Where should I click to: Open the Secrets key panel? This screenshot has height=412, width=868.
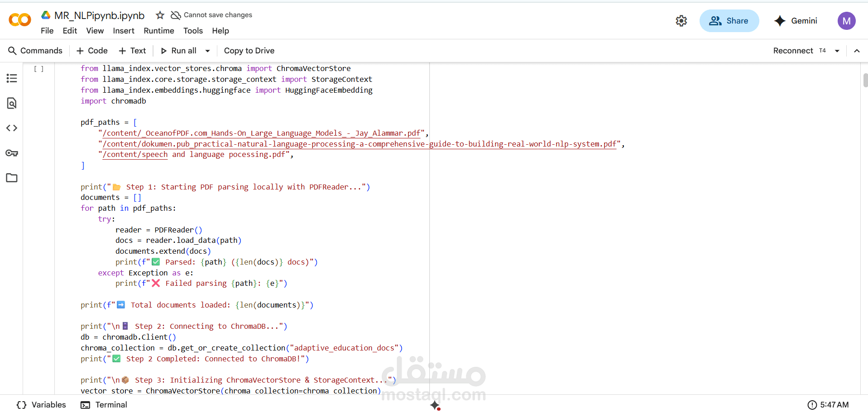12,153
